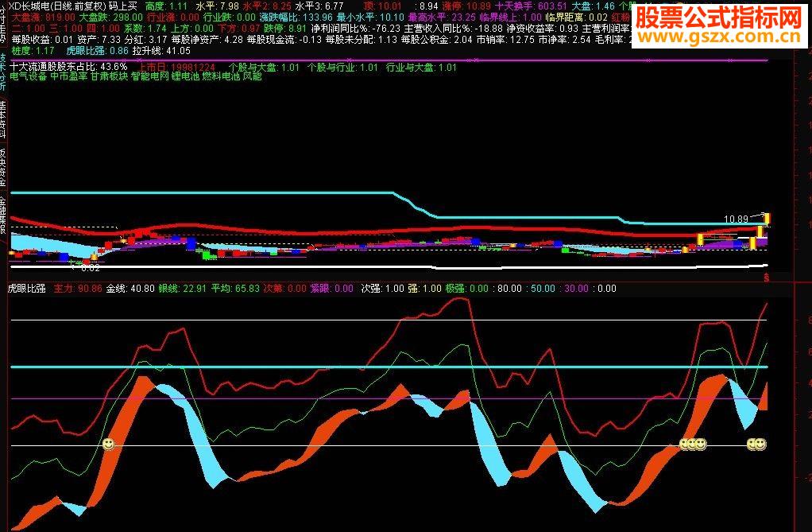The height and width of the screenshot is (532, 812).
Task: Click the '水平3: 6.77' readout
Action: coord(319,6)
